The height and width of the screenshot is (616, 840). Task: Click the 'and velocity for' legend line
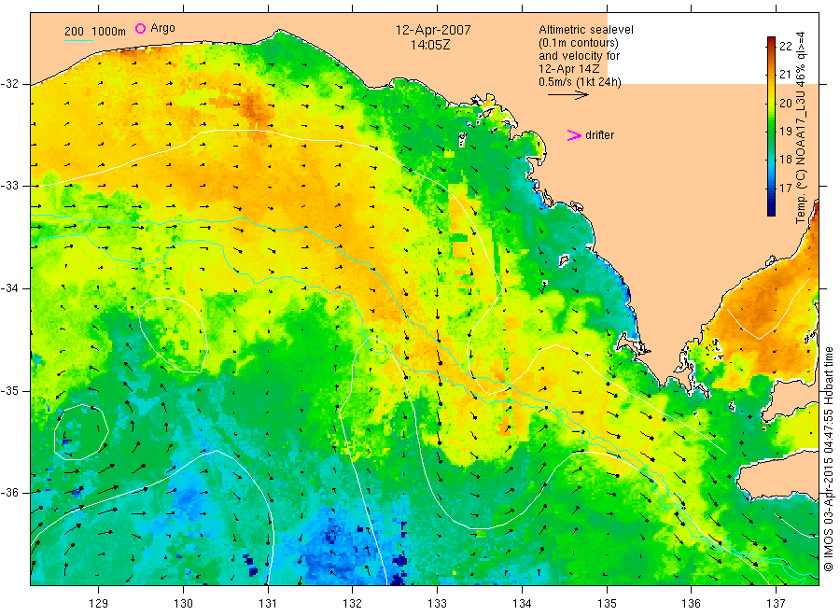pos(579,56)
